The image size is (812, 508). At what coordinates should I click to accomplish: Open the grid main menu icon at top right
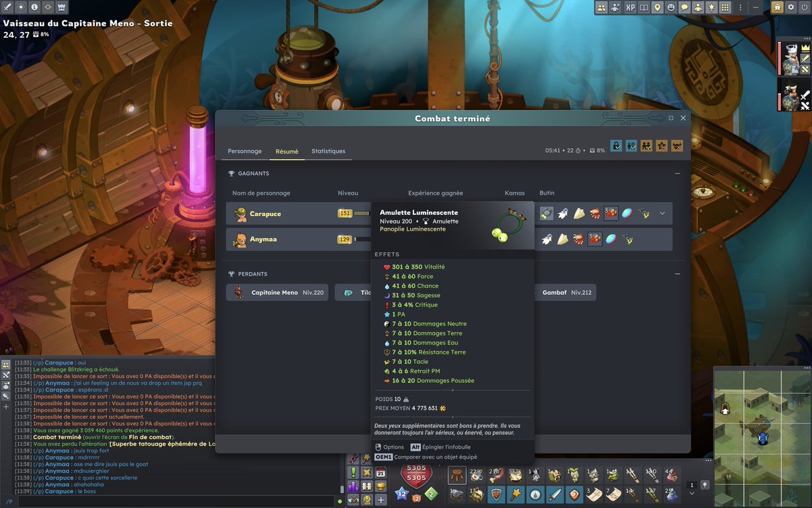725,7
